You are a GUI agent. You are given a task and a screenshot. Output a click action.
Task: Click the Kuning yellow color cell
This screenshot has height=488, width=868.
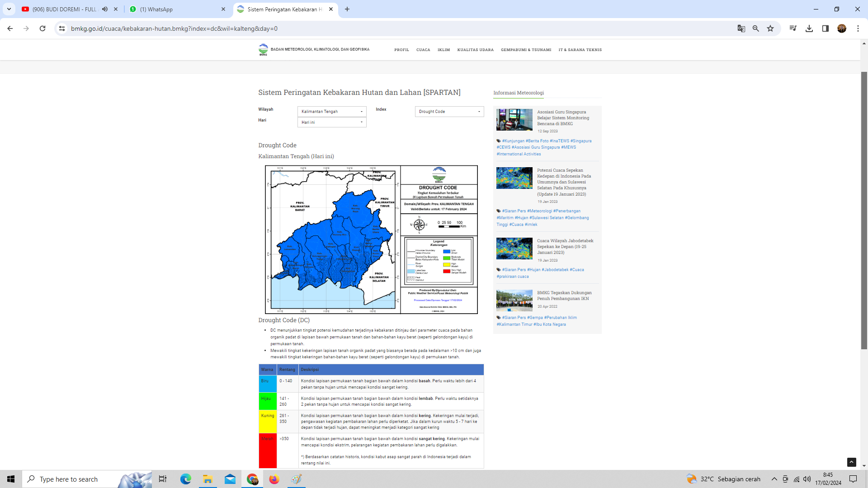tap(268, 422)
